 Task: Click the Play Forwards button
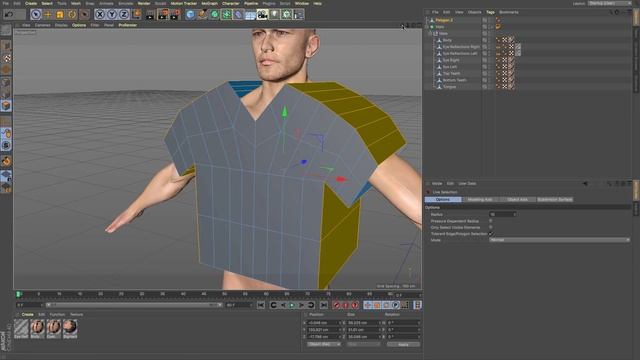pyautogui.click(x=292, y=305)
